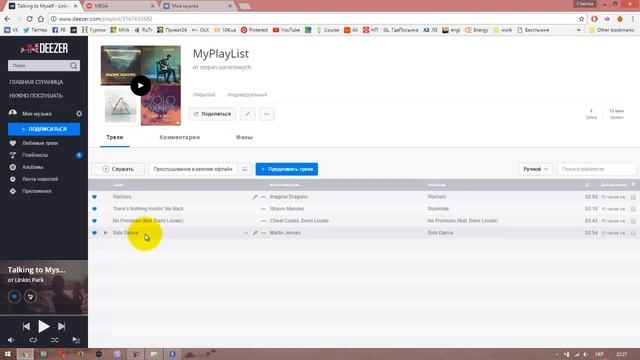Click the edit pencil button beside Поделиться
The height and width of the screenshot is (360, 640).
(x=247, y=114)
